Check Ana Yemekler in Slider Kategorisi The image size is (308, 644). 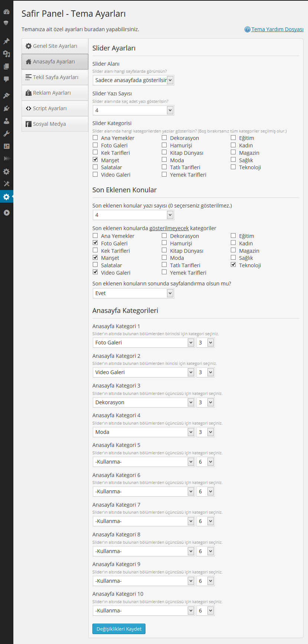click(95, 138)
